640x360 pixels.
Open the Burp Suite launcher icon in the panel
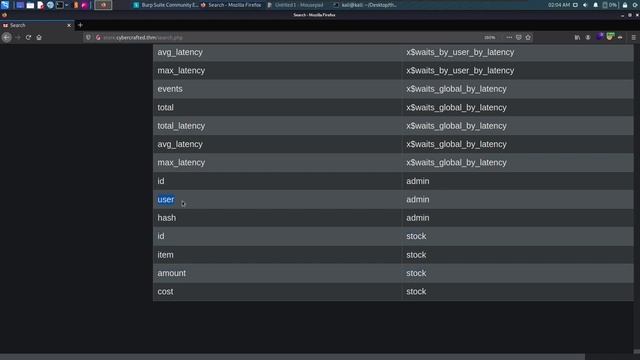[x=76, y=5]
